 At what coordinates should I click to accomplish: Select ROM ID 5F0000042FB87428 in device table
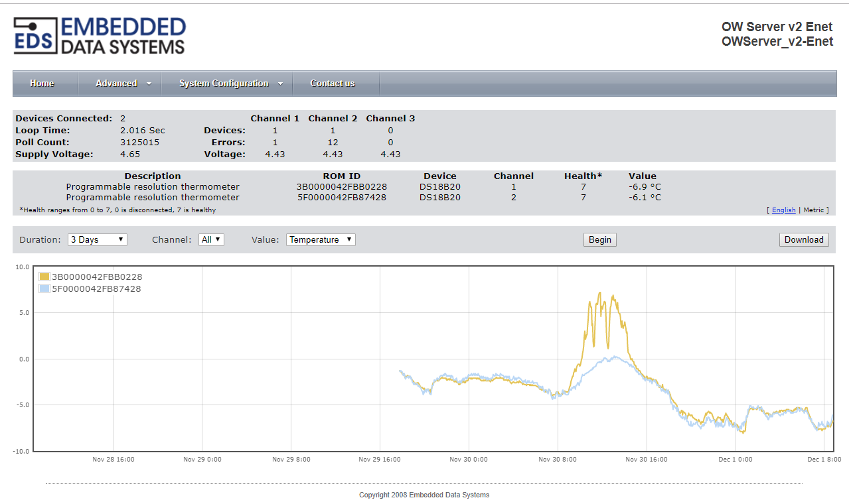pos(341,198)
